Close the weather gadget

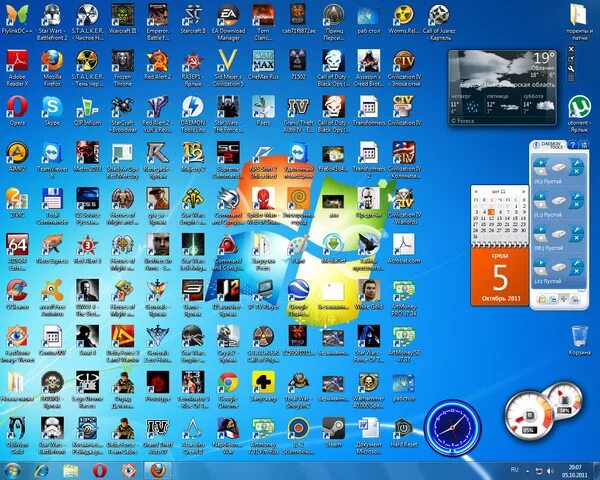[571, 49]
